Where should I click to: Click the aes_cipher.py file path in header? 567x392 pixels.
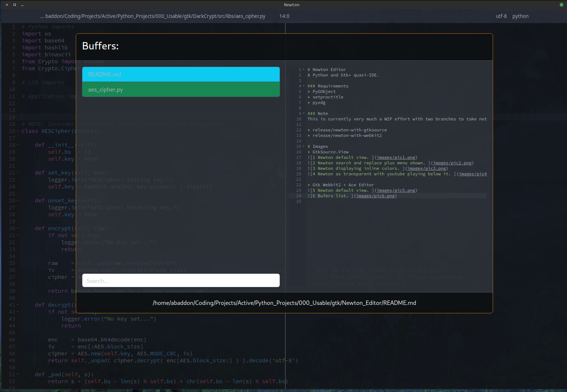tap(153, 16)
